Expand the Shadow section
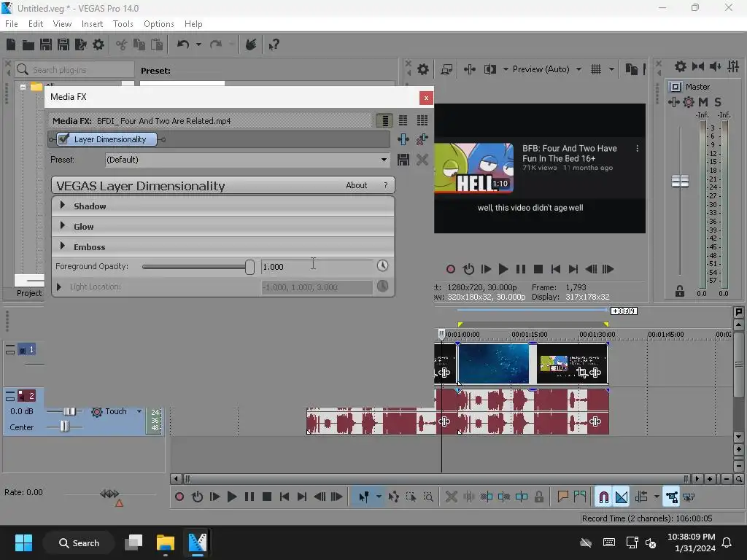Screen dimensions: 747x560 click(63, 205)
